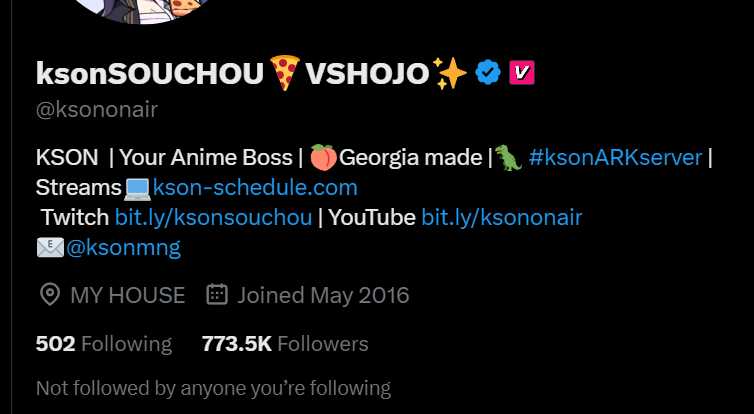View the 502 Following list
Screen dimensions: 754x414
pos(103,344)
